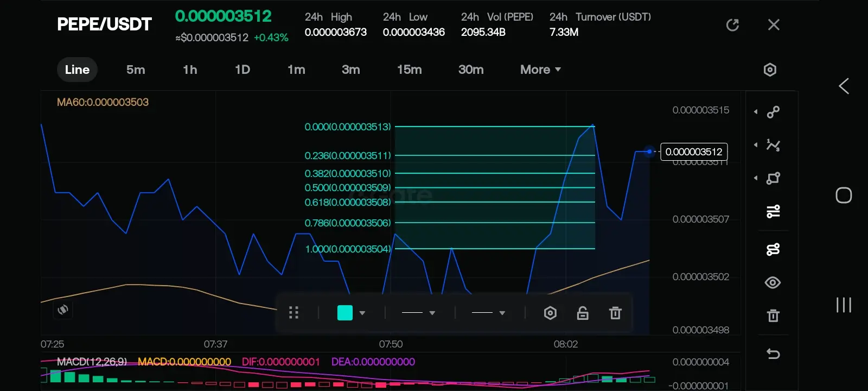Click the green price 0.000003512 in the header
Image resolution: width=868 pixels, height=391 pixels.
224,16
